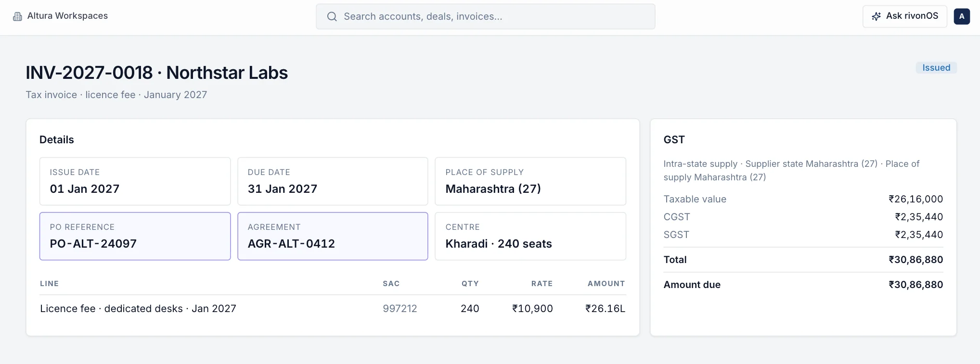Click centre Kharadi · 240 seats
Image resolution: width=980 pixels, height=364 pixels.
click(x=530, y=236)
